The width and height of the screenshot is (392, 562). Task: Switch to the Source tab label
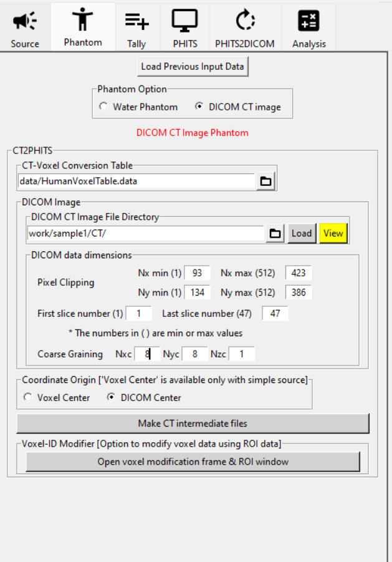[25, 44]
